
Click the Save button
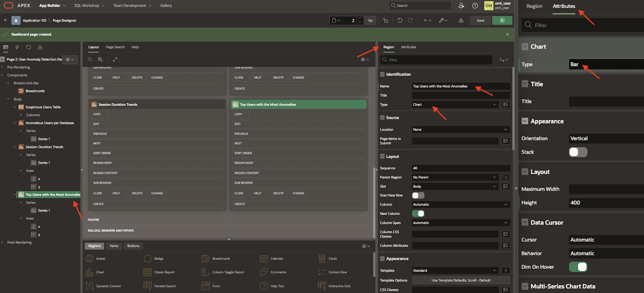click(480, 21)
